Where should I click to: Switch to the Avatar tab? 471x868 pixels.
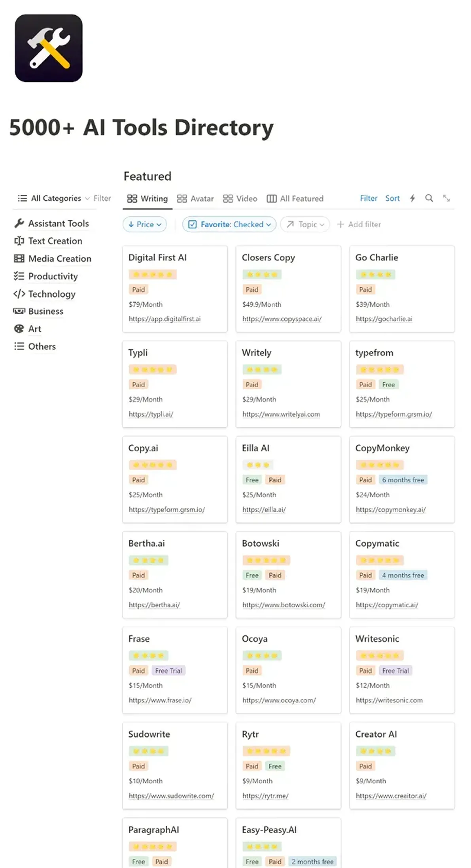[195, 198]
